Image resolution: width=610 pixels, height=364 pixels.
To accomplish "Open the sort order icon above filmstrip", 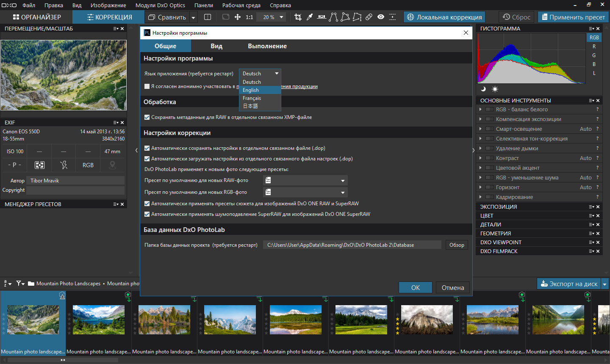I will pos(7,284).
